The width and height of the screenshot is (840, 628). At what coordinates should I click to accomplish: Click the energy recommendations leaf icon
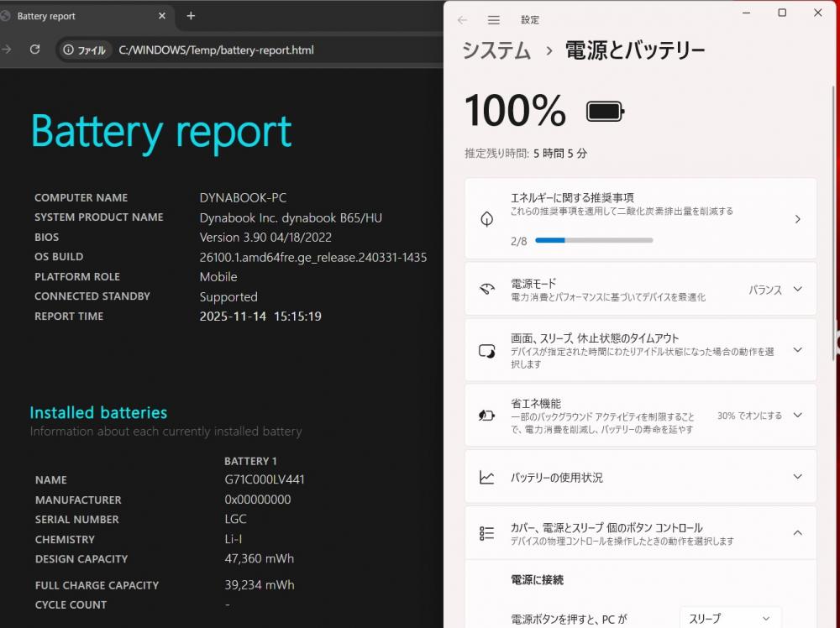(x=486, y=219)
